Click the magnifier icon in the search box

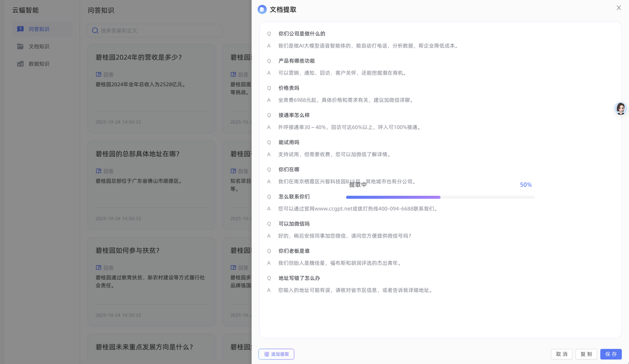[x=95, y=30]
